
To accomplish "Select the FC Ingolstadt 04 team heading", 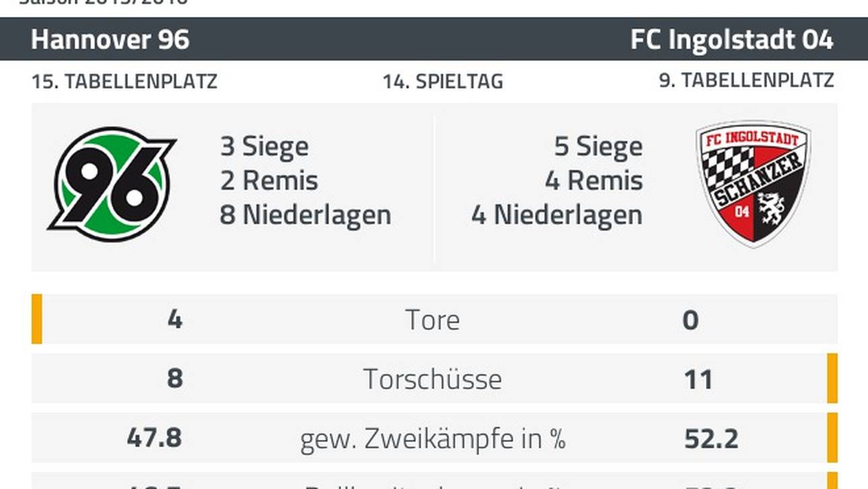I will [731, 40].
